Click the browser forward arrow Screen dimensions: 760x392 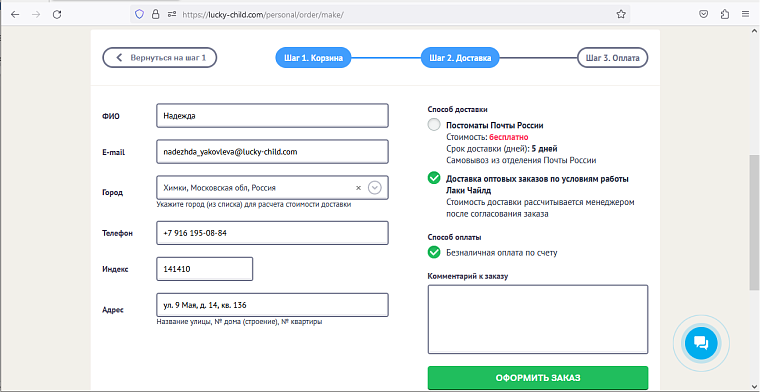coord(36,15)
